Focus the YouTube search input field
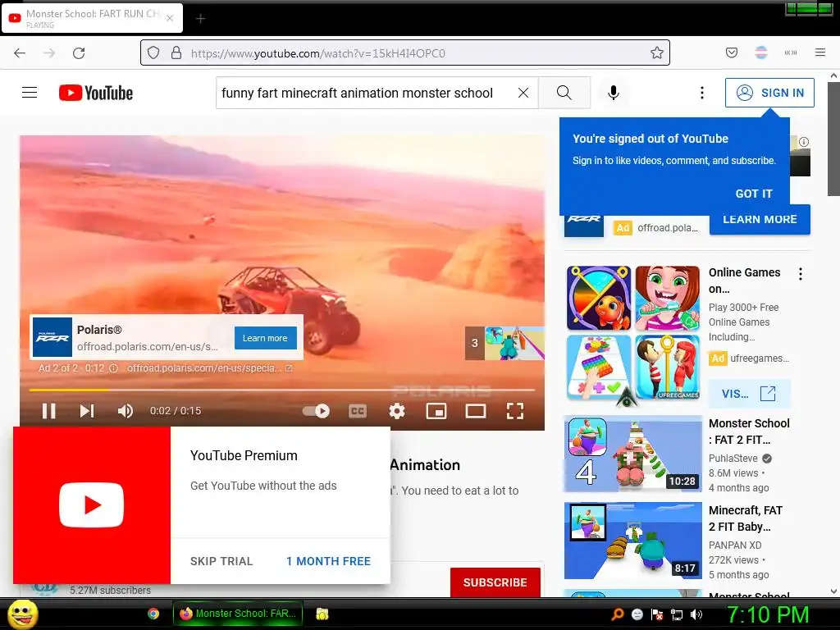Viewport: 840px width, 630px height. pyautogui.click(x=367, y=93)
